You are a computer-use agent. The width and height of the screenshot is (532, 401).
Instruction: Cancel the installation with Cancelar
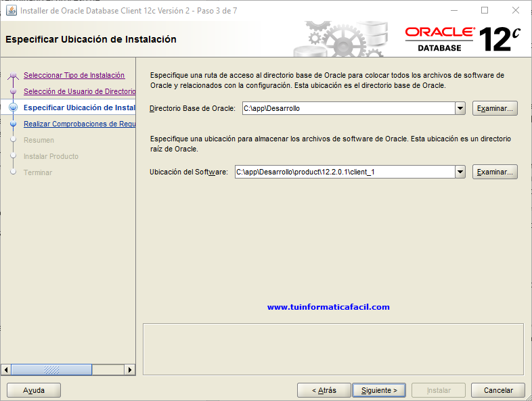point(498,390)
